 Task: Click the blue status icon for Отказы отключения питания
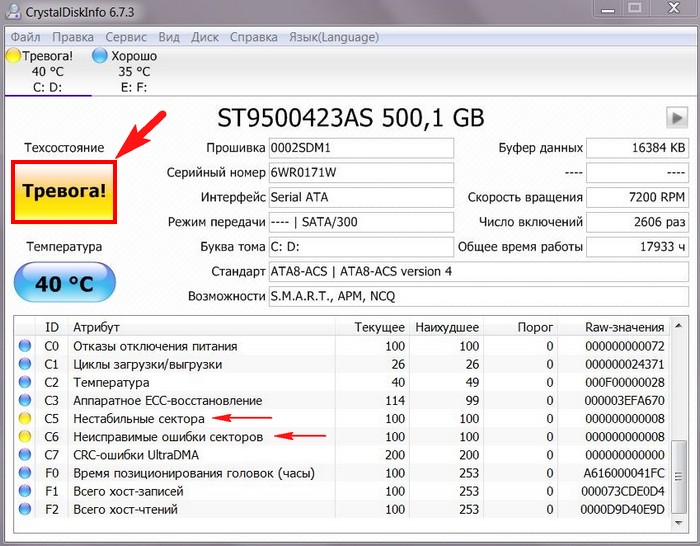click(25, 346)
